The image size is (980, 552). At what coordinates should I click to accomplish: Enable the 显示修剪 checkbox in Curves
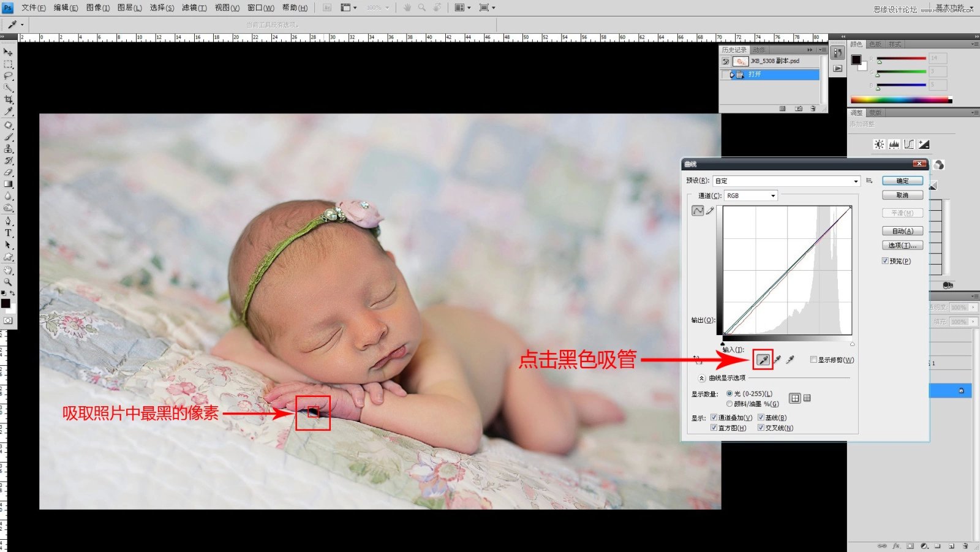[x=813, y=360]
